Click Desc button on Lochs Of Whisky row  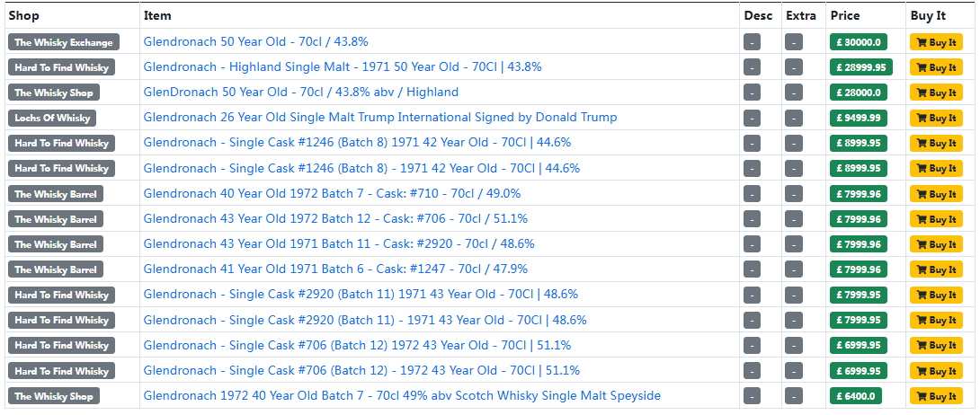tap(752, 118)
